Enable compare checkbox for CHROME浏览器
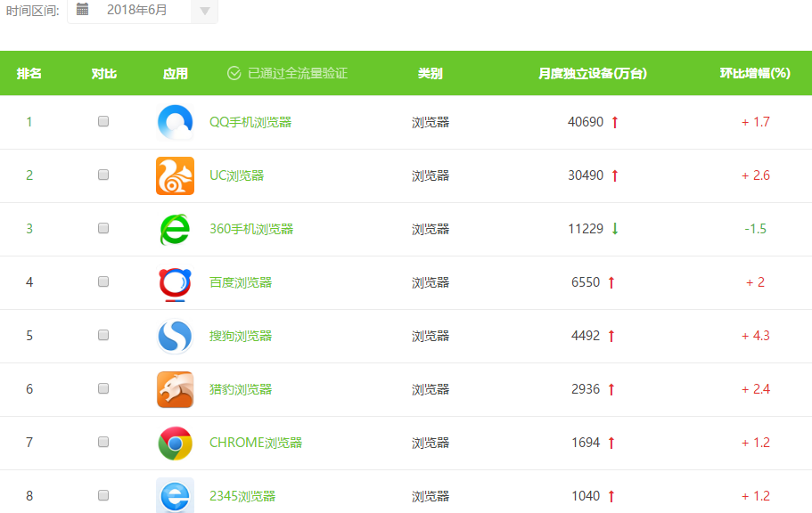The height and width of the screenshot is (513, 812). [x=103, y=442]
